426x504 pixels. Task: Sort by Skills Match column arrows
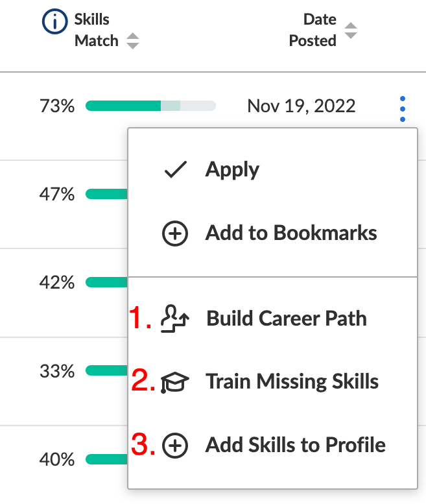(x=132, y=41)
